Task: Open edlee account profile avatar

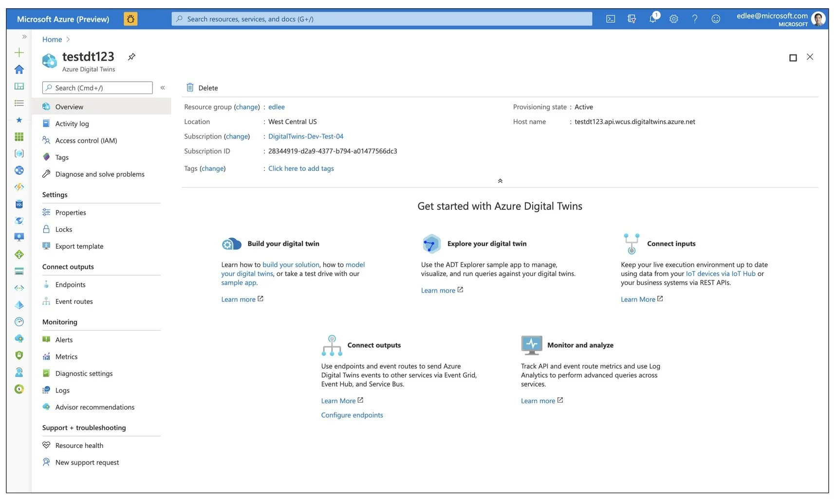Action: point(818,19)
